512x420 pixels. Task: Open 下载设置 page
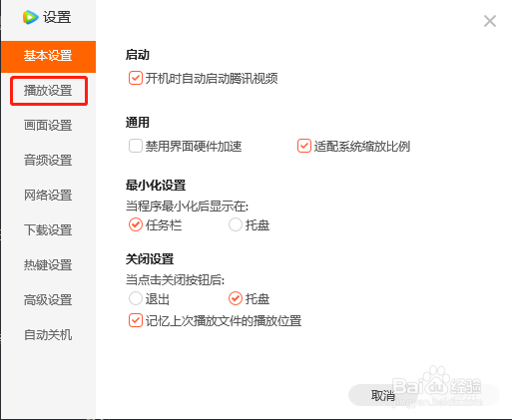48,230
